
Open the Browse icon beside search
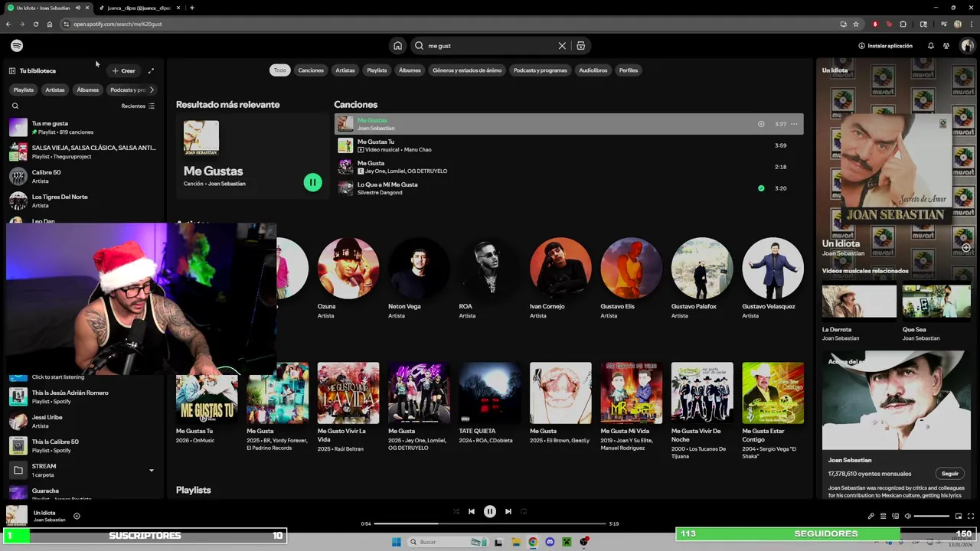pyautogui.click(x=581, y=46)
